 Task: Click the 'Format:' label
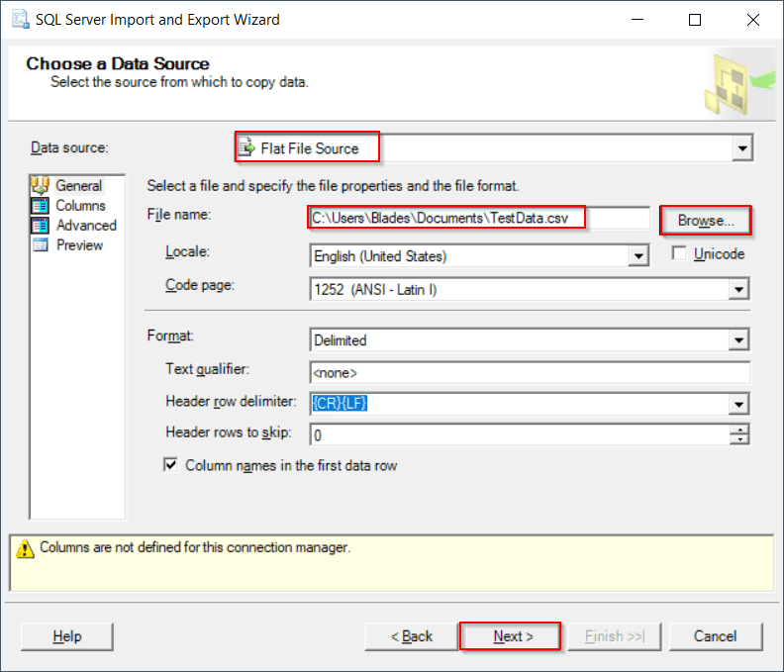pyautogui.click(x=170, y=336)
